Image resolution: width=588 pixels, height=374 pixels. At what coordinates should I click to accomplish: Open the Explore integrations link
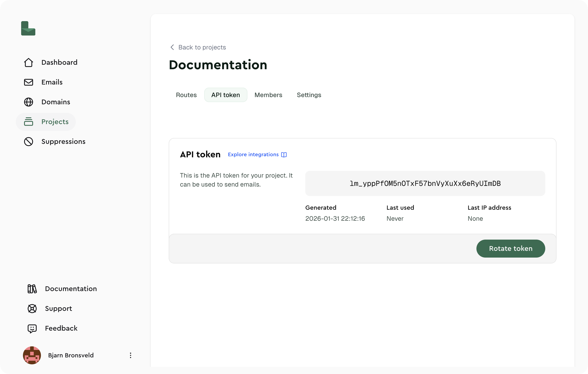coord(253,154)
